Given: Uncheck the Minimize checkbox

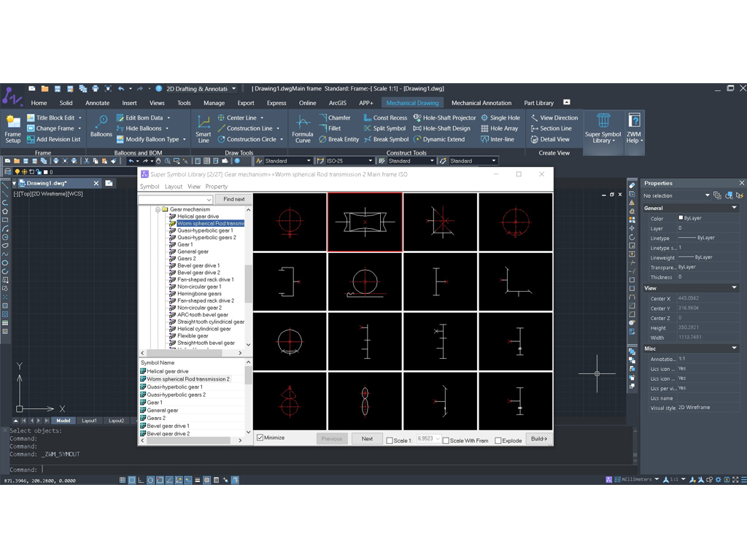Looking at the screenshot, I should [260, 437].
